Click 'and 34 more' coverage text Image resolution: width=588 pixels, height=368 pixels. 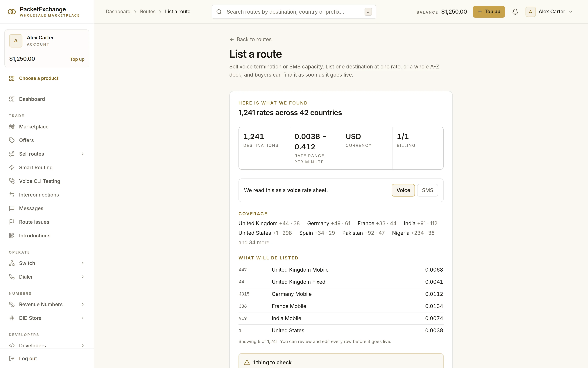point(254,243)
